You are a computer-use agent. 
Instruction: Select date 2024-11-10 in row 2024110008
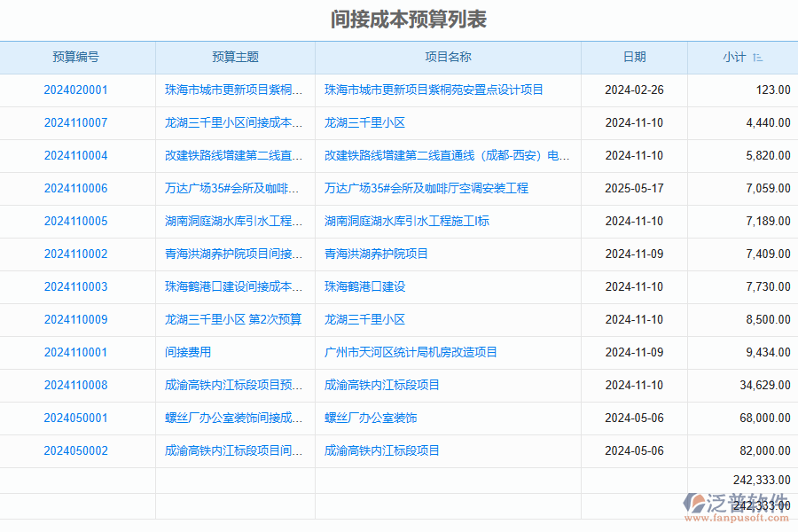634,386
